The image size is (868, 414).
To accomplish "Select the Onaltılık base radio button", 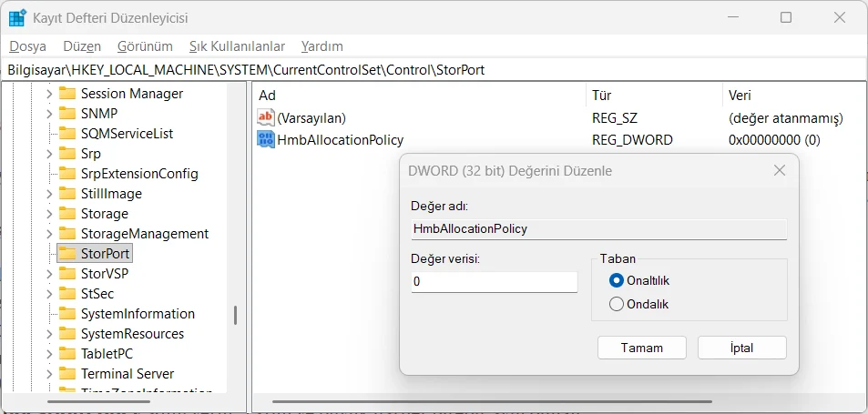I will click(x=616, y=281).
